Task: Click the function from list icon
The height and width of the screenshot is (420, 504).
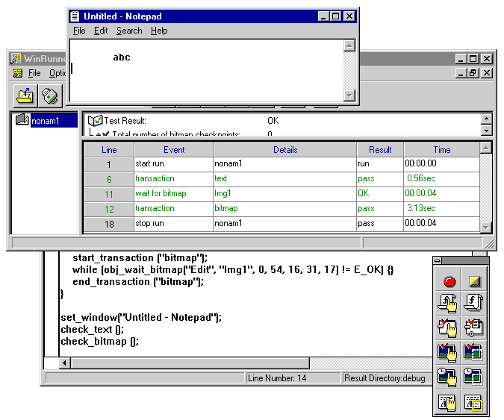Action: 473,302
